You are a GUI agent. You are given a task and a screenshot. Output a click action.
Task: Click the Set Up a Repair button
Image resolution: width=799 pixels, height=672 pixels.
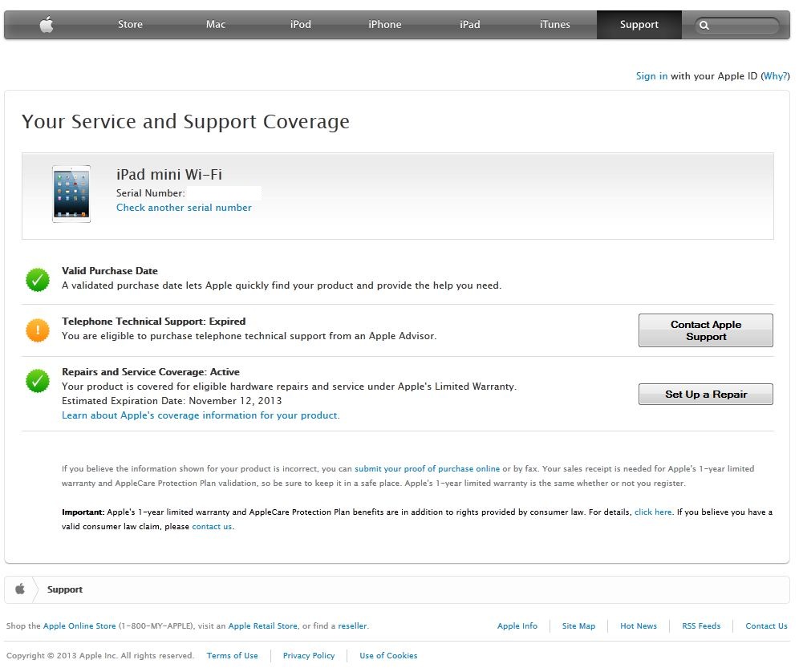706,394
